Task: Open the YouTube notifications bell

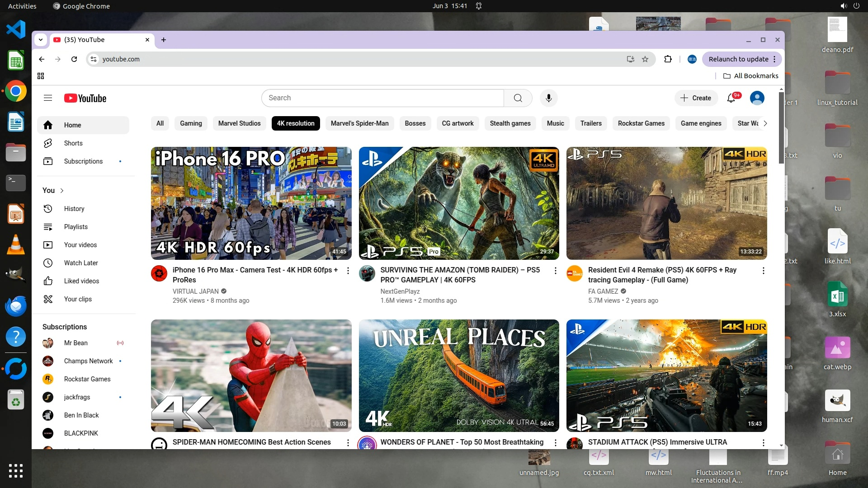Action: point(731,98)
